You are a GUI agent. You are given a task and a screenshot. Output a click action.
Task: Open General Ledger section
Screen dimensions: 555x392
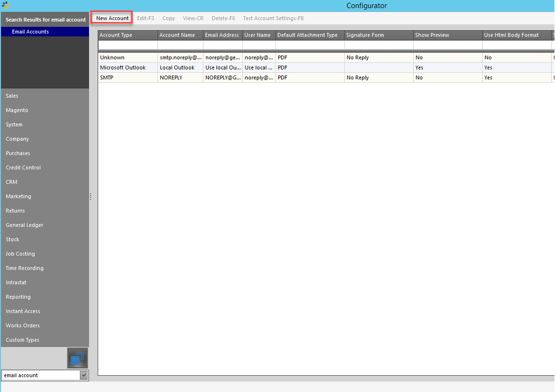pos(24,225)
